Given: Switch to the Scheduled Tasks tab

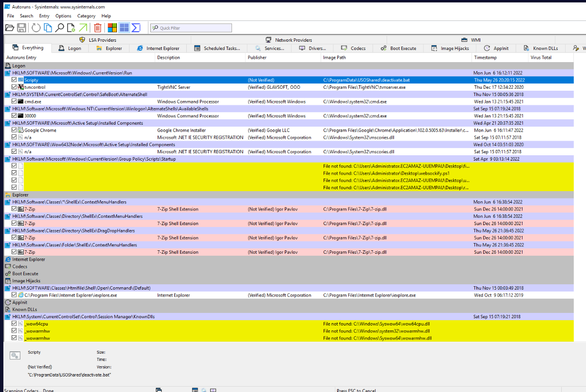Looking at the screenshot, I should 217,49.
